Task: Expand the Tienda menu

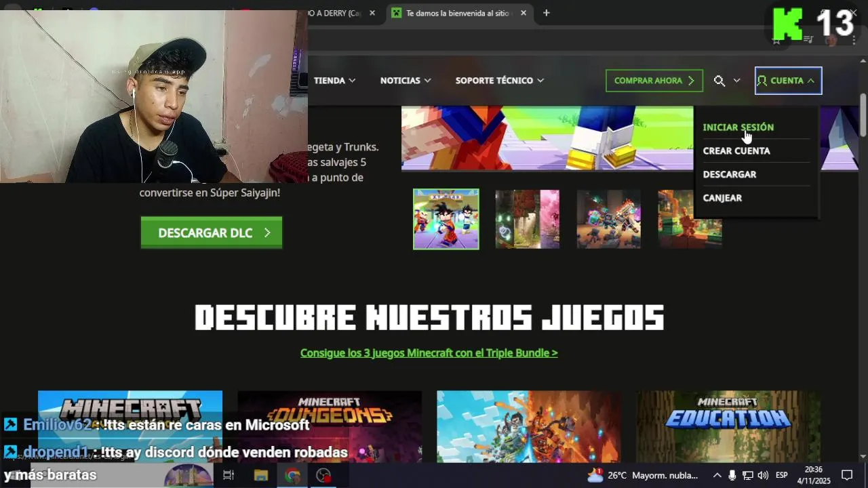Action: 334,81
